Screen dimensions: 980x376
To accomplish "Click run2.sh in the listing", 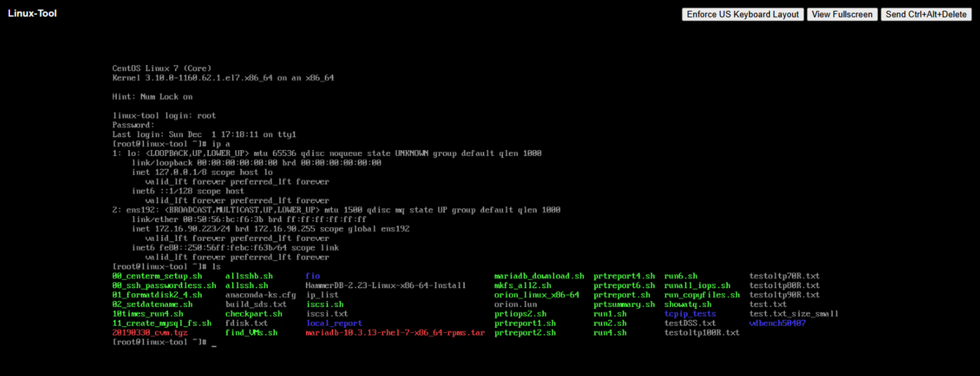I will tap(610, 323).
